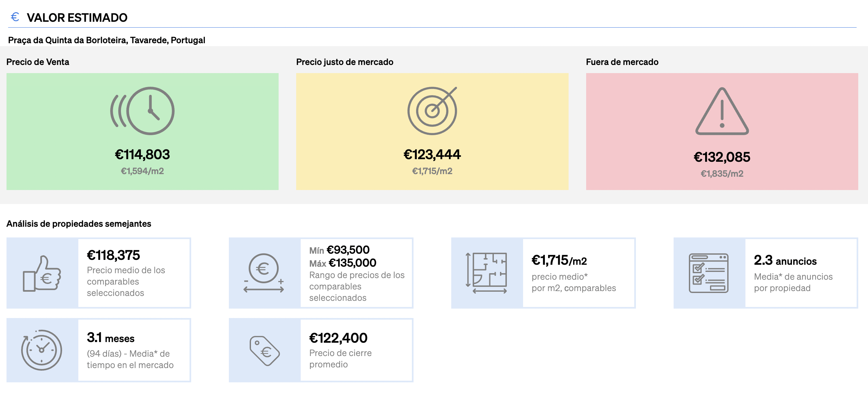
Task: Click the €118,375 average comparable price
Action: point(113,255)
